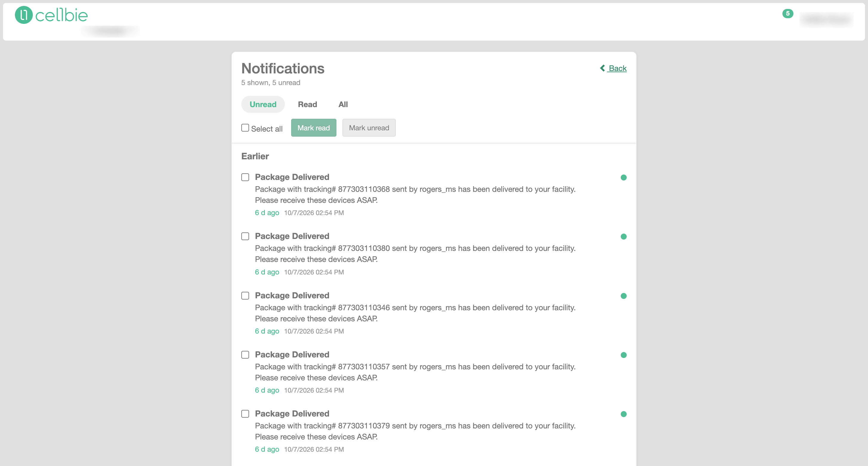868x466 pixels.
Task: Select notification for tracking 877303110357
Action: click(x=245, y=354)
